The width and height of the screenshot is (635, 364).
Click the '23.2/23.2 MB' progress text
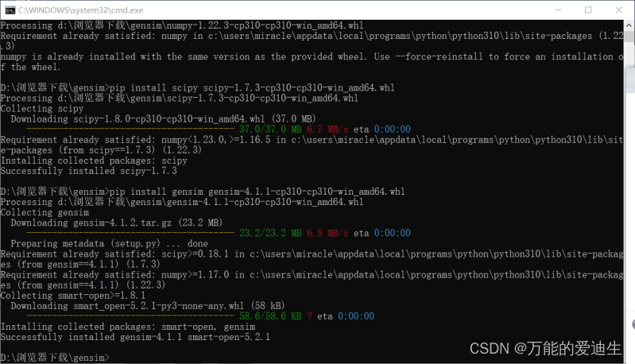point(270,233)
